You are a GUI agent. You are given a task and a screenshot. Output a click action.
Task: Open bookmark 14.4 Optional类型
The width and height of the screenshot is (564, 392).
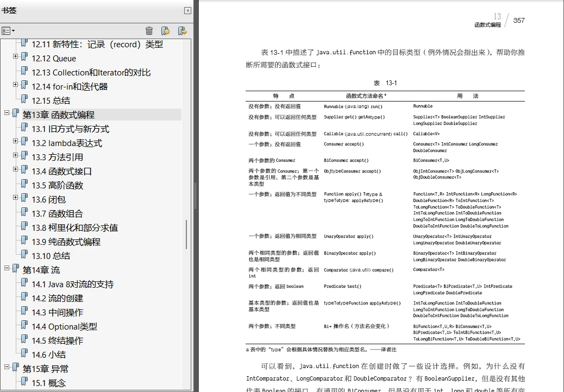point(64,327)
